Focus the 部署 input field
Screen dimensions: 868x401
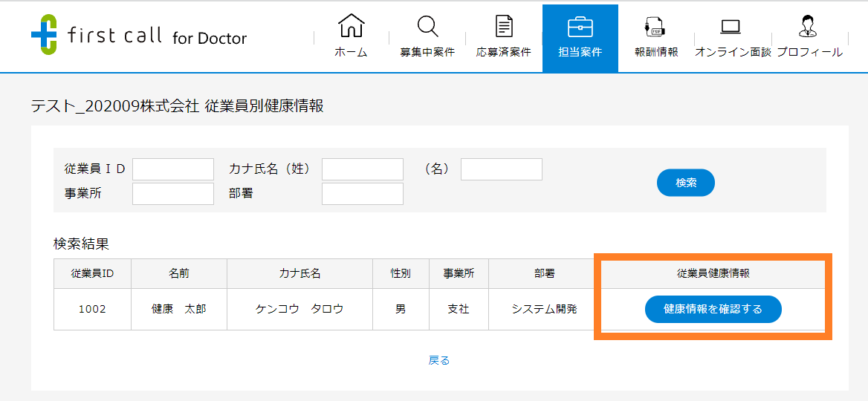pos(363,194)
